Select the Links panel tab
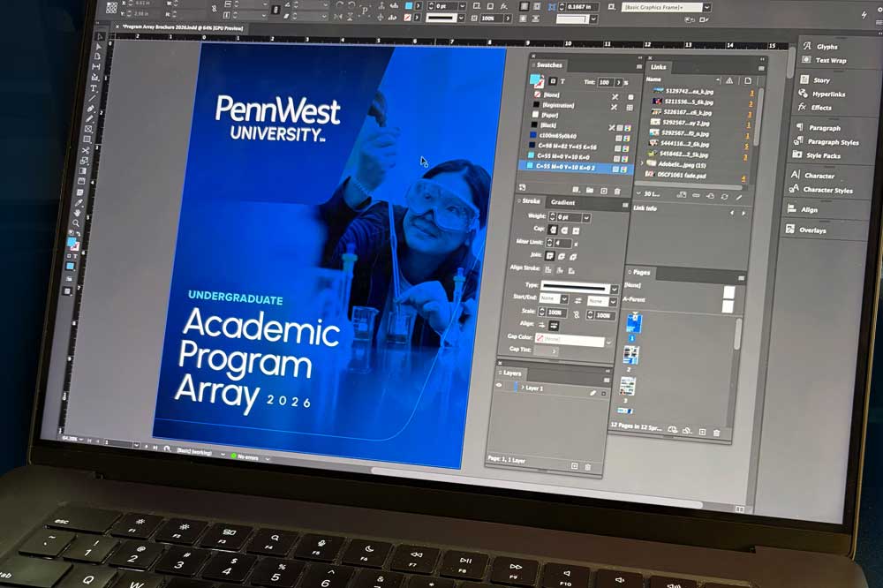The height and width of the screenshot is (588, 883). click(659, 67)
